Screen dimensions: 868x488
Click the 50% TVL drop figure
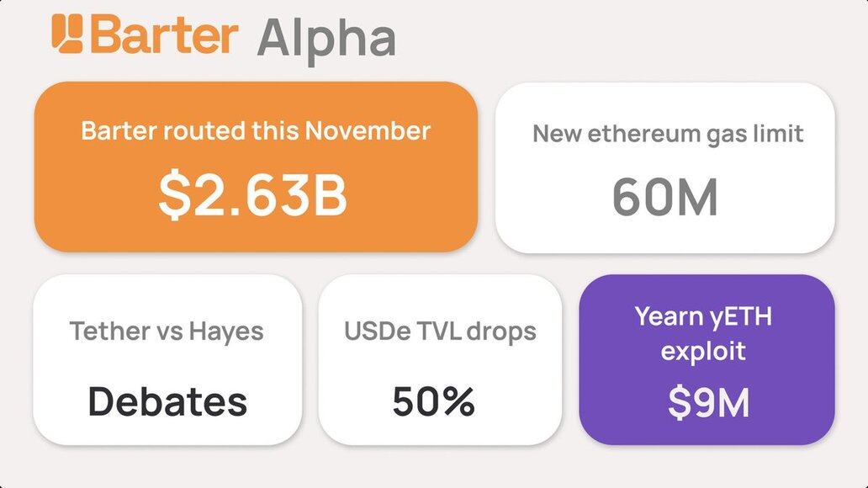point(433,401)
